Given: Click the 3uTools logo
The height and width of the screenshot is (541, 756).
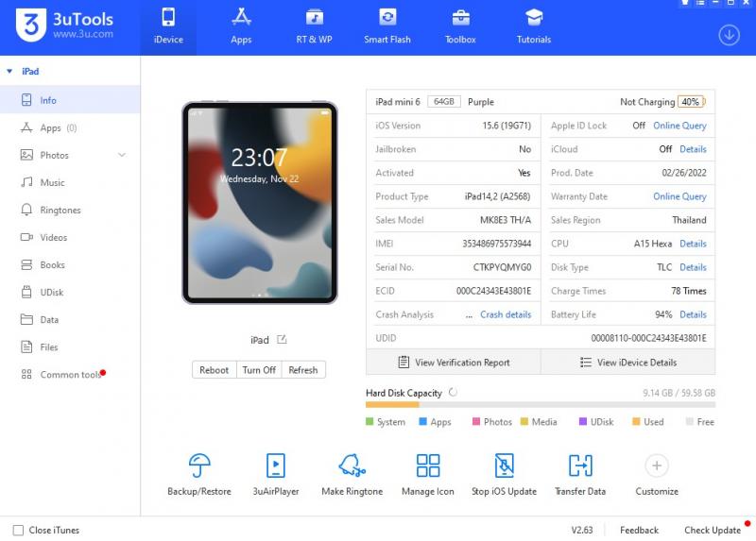Looking at the screenshot, I should click(64, 25).
